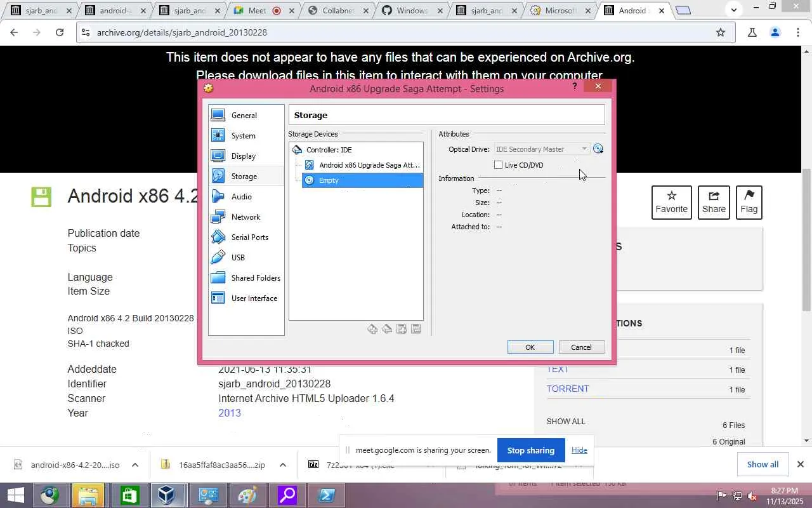Switch to the Collabnet browser tab

(338, 11)
